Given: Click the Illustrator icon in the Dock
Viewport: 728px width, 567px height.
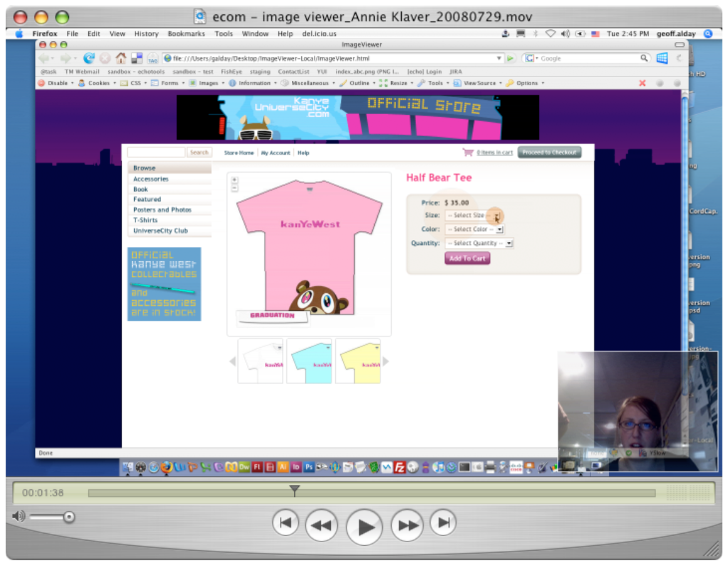Looking at the screenshot, I should click(283, 467).
